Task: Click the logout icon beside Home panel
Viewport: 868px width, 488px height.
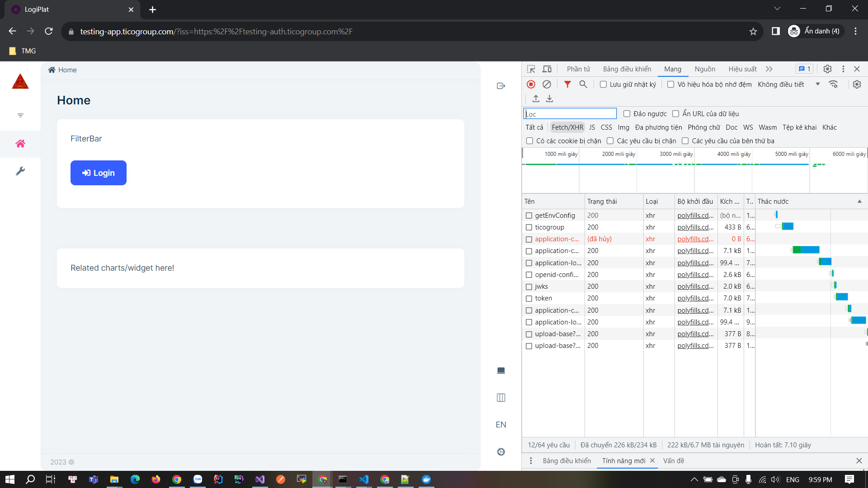Action: [501, 86]
